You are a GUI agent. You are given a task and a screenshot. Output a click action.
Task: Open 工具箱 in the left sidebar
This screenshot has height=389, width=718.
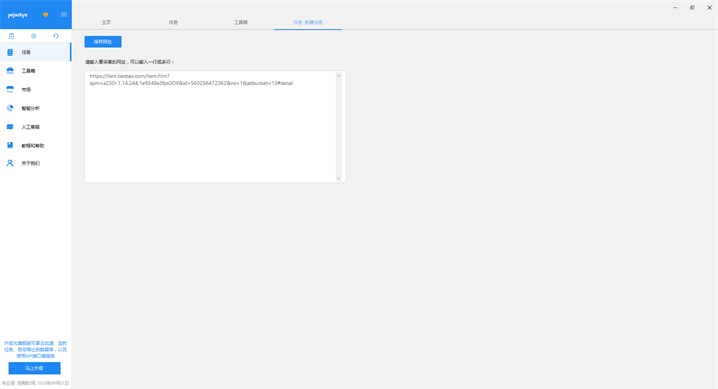36,71
